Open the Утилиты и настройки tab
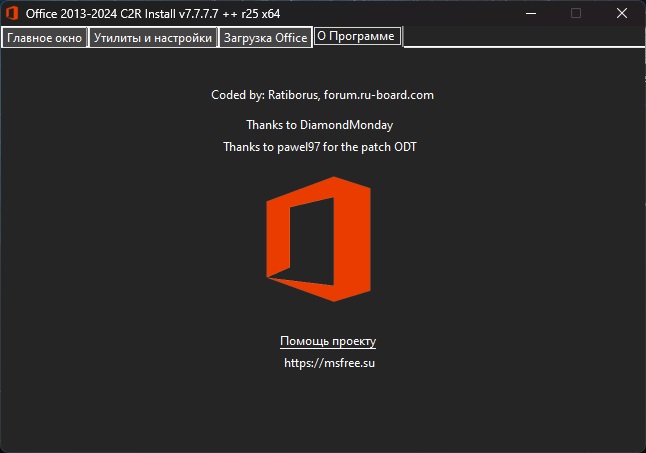 click(153, 38)
